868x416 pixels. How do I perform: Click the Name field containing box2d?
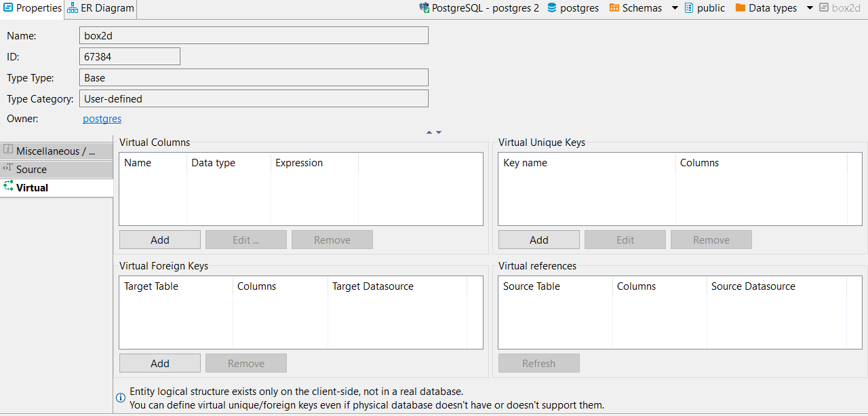point(254,35)
